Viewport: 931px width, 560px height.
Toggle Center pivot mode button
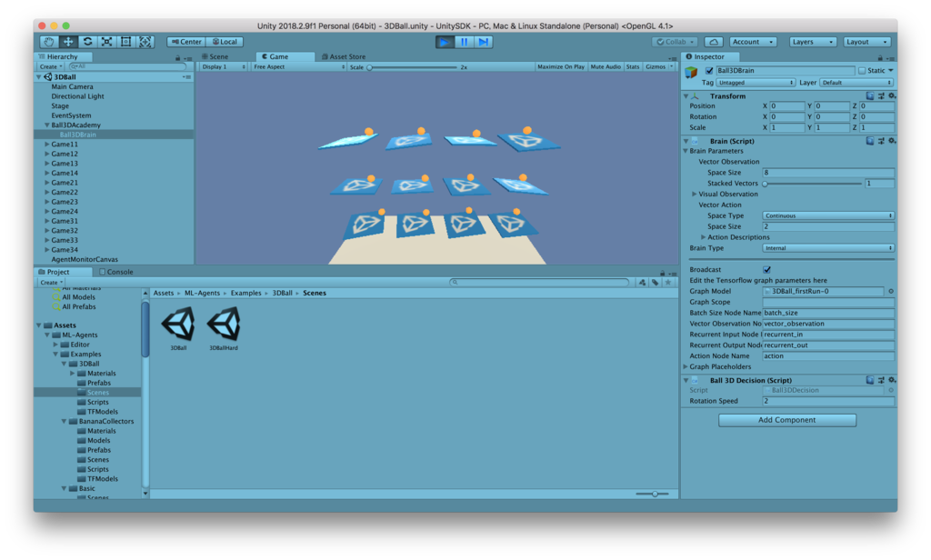point(186,42)
